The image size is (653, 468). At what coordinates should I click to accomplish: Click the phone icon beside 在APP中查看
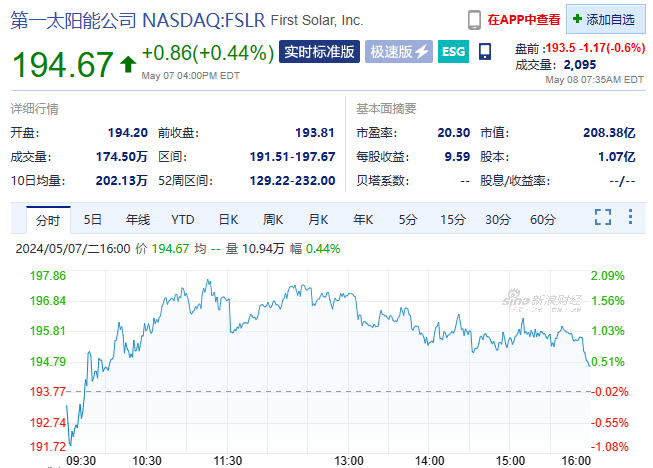pyautogui.click(x=474, y=20)
